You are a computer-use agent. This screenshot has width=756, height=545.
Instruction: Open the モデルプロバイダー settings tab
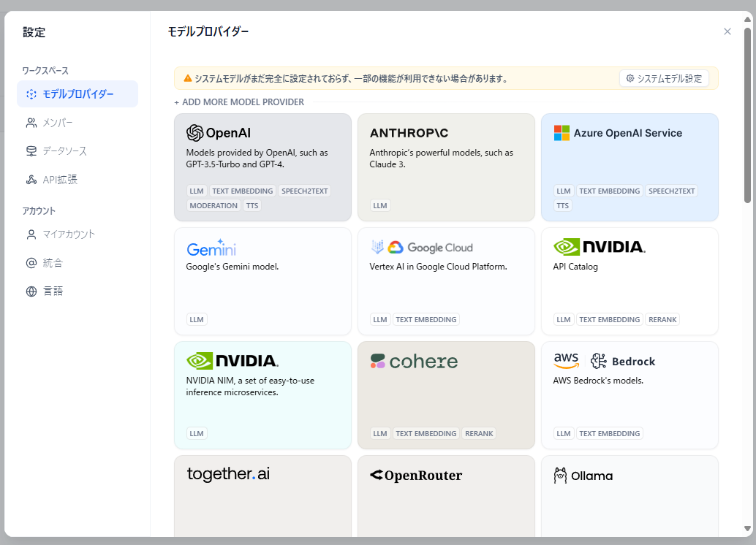pyautogui.click(x=78, y=94)
